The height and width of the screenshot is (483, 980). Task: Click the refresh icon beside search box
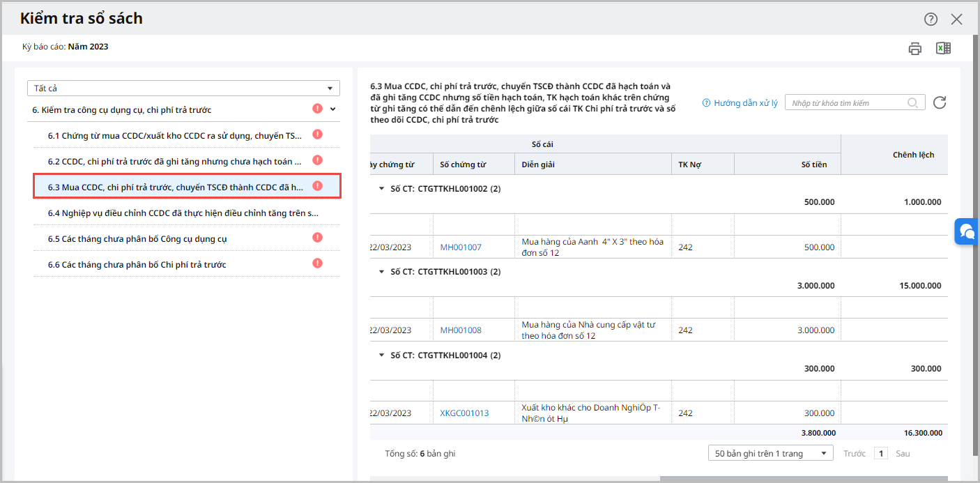pos(940,103)
